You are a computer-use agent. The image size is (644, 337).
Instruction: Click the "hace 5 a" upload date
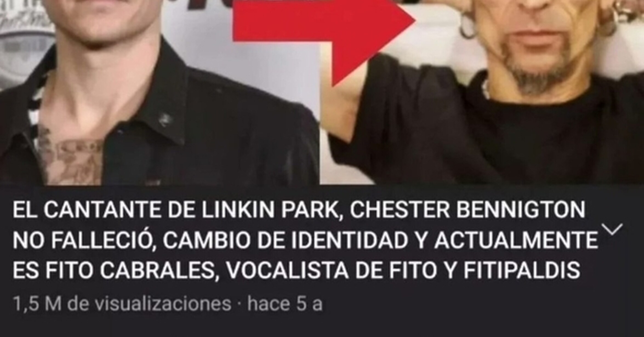pos(285,304)
